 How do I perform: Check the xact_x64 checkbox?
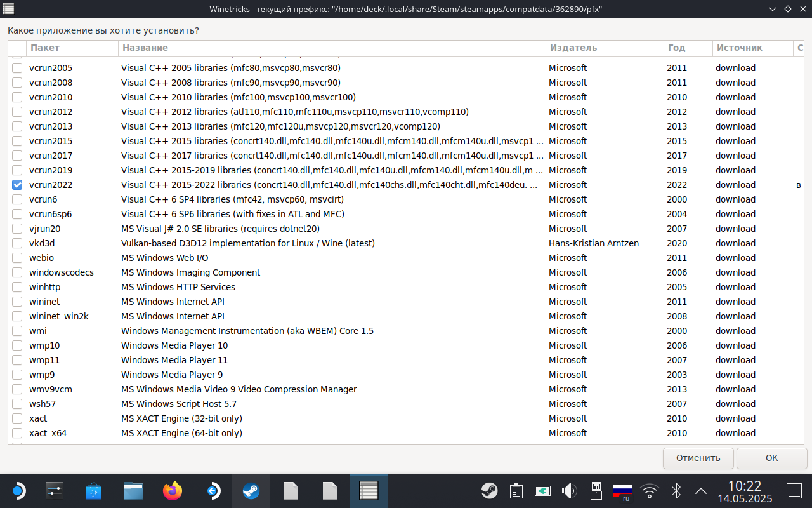[17, 433]
